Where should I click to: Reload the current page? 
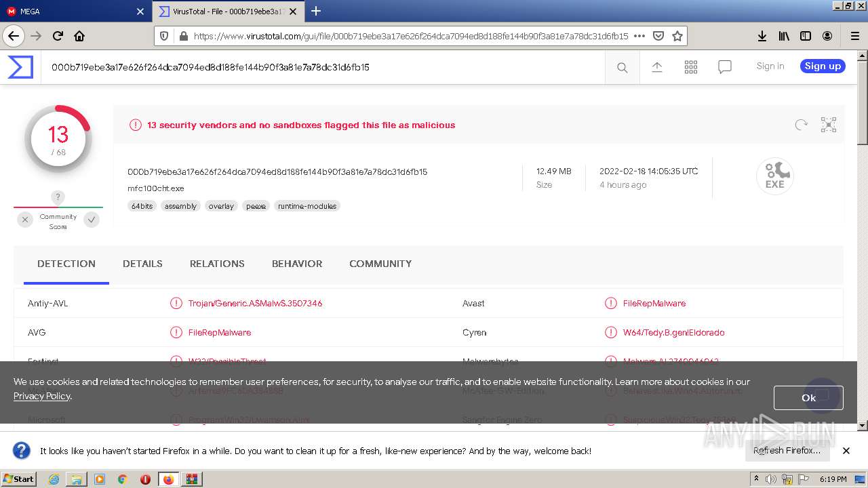click(58, 36)
